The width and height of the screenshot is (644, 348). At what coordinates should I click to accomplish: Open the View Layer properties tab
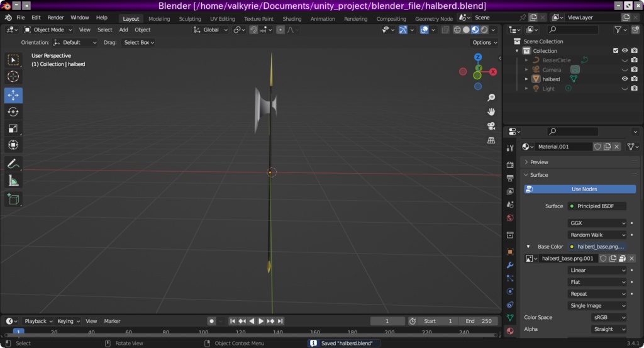[x=510, y=191]
